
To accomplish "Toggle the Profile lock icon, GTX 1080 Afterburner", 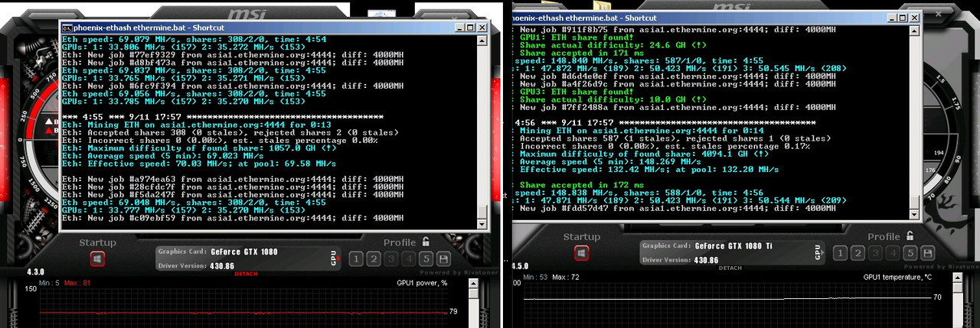I will [x=426, y=242].
